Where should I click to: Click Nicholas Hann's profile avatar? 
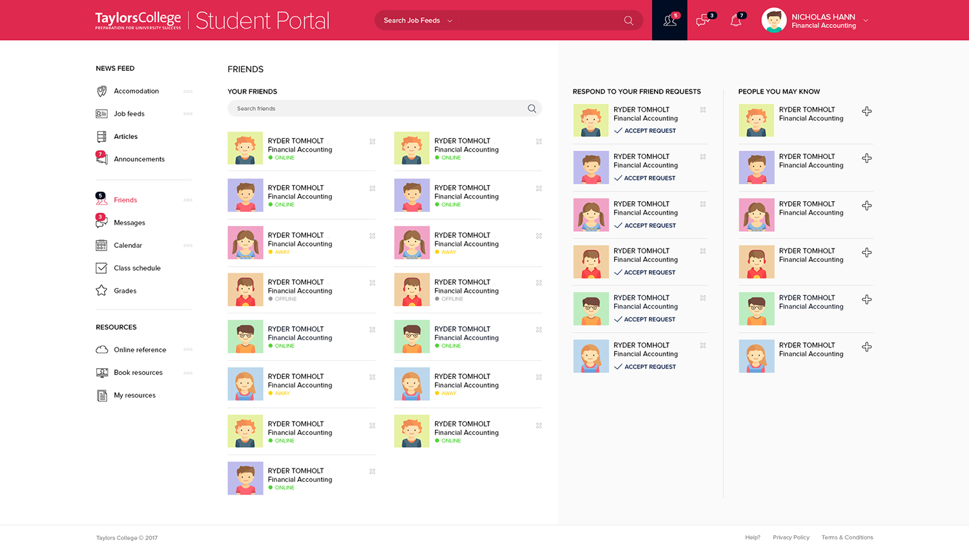pyautogui.click(x=774, y=21)
